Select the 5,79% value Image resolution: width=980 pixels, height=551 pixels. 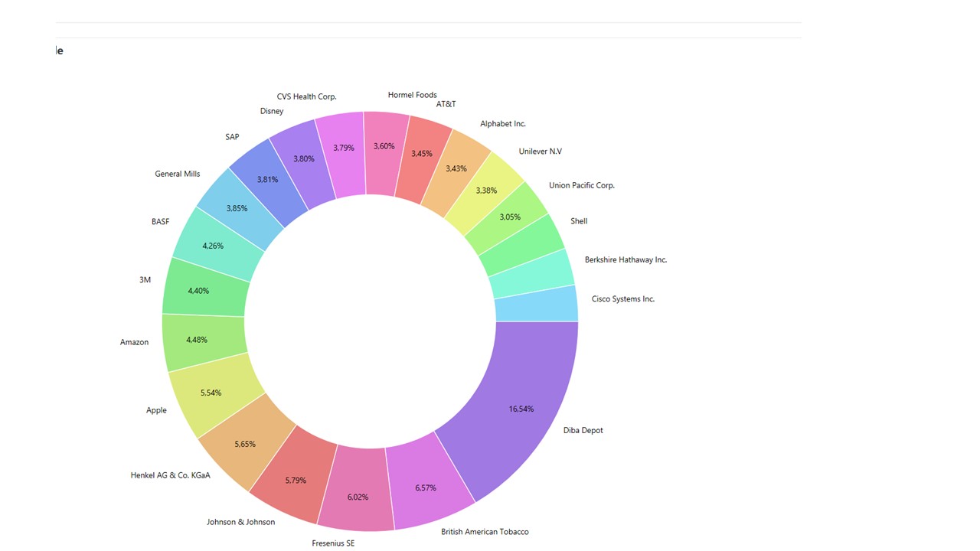click(x=295, y=481)
